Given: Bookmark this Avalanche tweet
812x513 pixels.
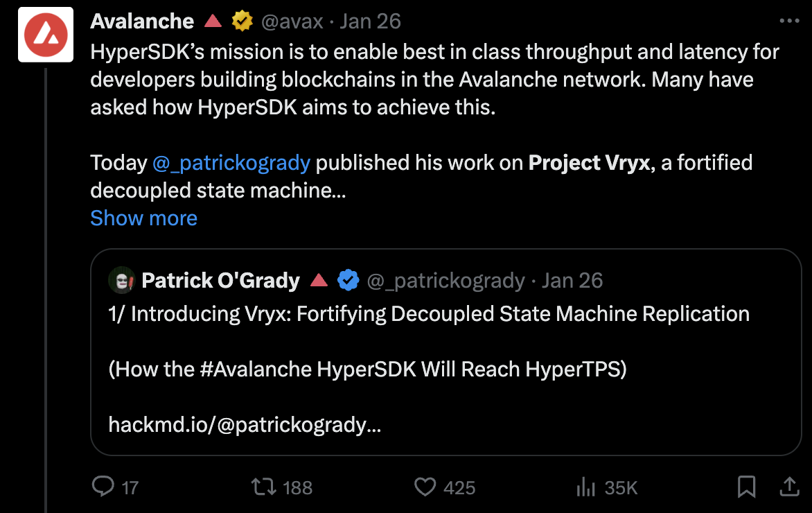Looking at the screenshot, I should tap(746, 487).
